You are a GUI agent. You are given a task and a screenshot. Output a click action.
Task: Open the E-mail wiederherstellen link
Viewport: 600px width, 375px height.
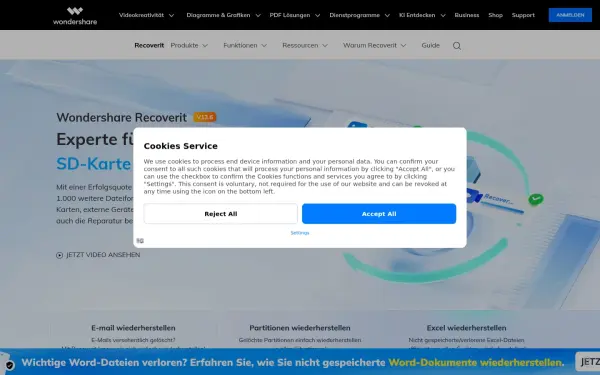coord(133,328)
